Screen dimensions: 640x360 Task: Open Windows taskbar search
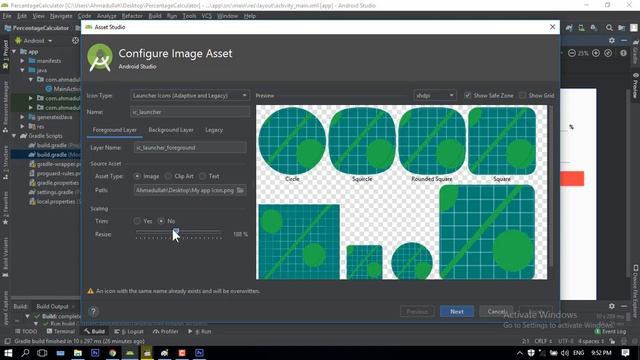(25, 353)
